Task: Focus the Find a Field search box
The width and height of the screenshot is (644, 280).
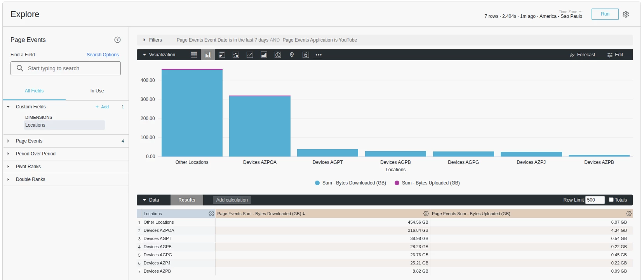Action: click(66, 68)
